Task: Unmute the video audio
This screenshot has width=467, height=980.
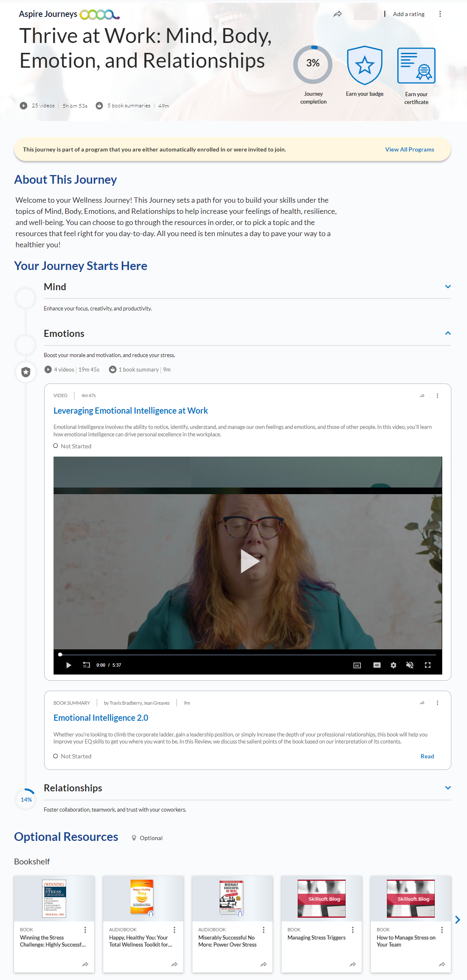Action: (x=410, y=665)
